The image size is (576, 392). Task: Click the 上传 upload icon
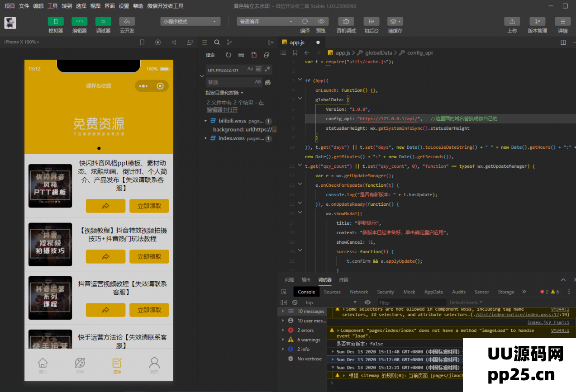click(x=512, y=22)
